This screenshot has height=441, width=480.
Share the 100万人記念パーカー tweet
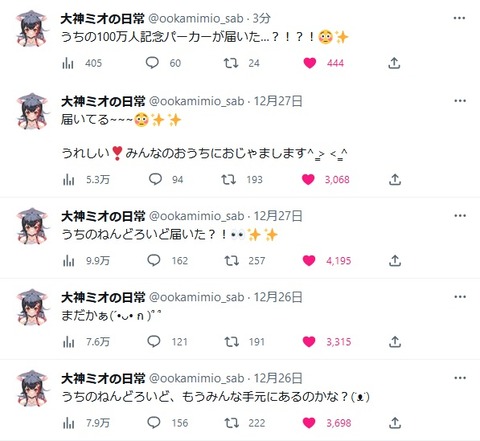point(394,63)
